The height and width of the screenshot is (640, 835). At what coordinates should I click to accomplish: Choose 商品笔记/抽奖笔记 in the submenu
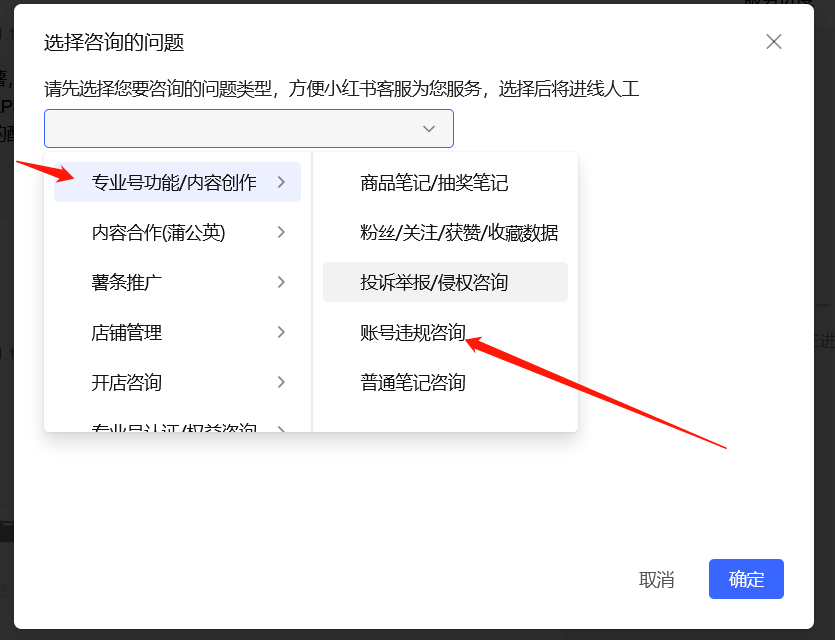coord(435,181)
